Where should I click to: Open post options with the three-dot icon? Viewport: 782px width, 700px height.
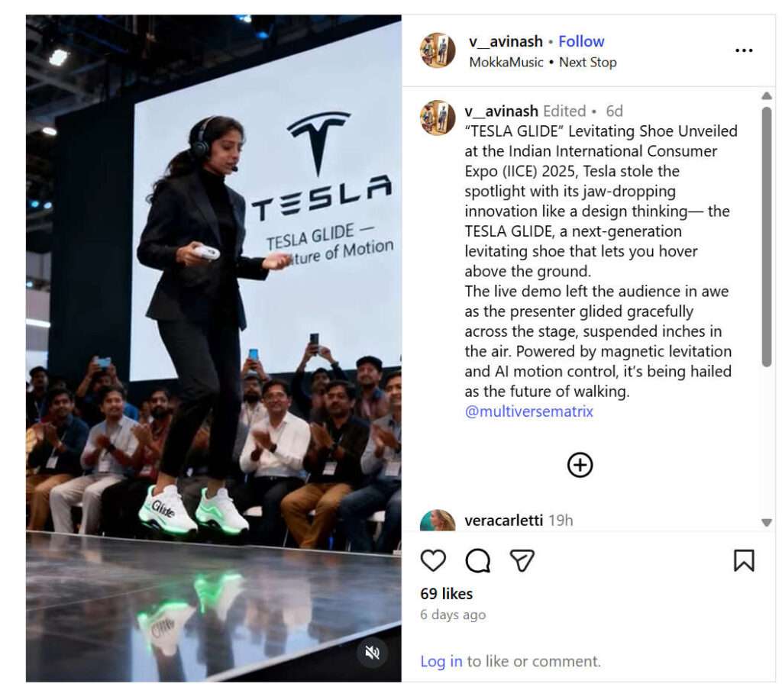(744, 50)
